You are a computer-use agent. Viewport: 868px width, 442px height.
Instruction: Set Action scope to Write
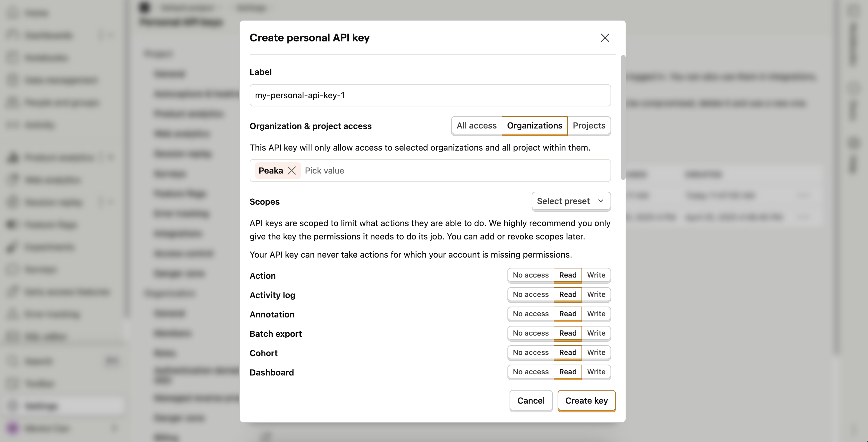pyautogui.click(x=596, y=275)
